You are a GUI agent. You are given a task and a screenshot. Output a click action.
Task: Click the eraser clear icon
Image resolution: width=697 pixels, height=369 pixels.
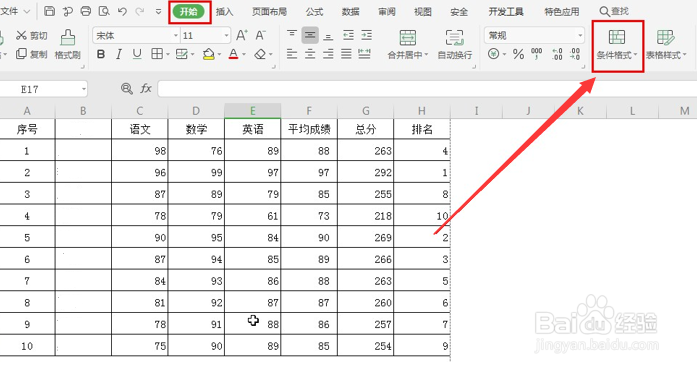[x=260, y=54]
